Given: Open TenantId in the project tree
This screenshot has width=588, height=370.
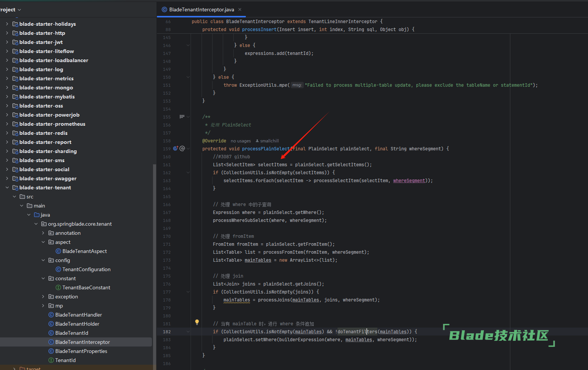Looking at the screenshot, I should (x=66, y=360).
